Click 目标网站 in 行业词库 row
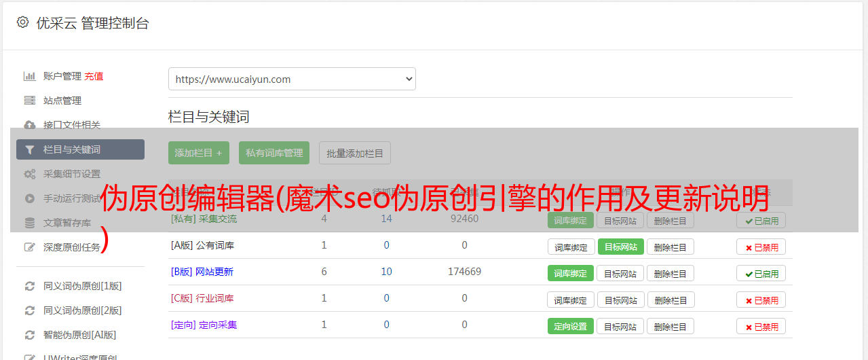The height and width of the screenshot is (360, 868). (620, 300)
